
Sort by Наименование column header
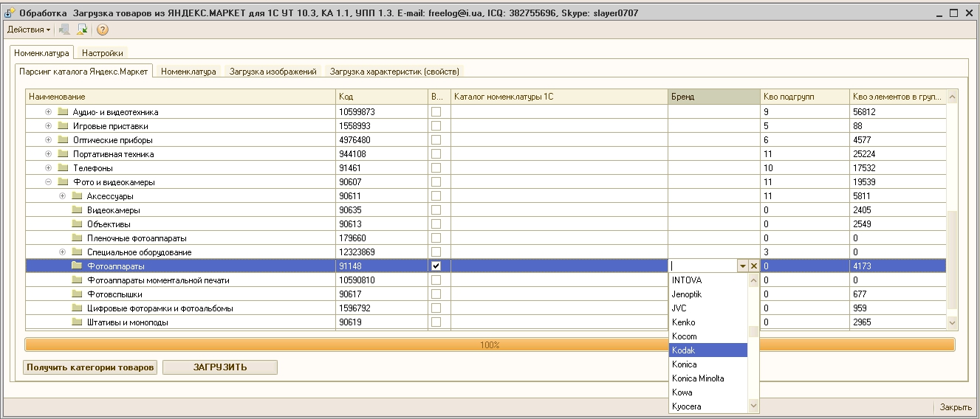181,97
